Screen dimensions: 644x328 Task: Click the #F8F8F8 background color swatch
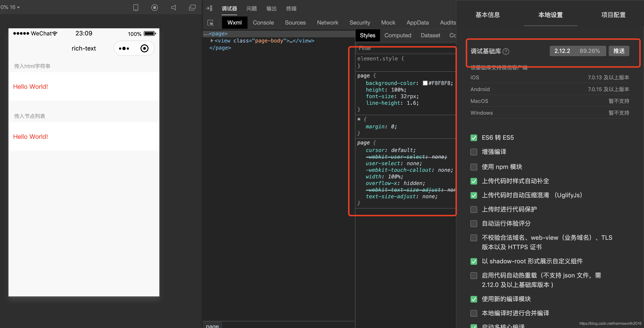(425, 83)
